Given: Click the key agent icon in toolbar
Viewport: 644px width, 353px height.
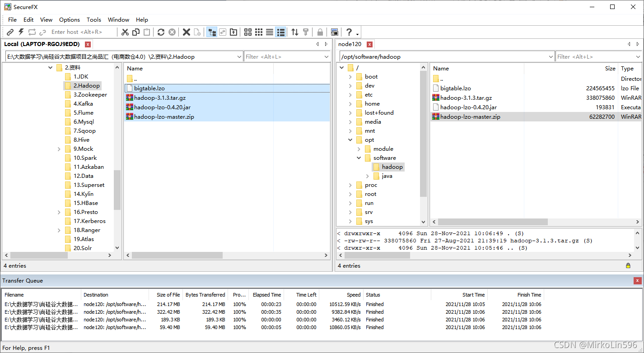Looking at the screenshot, I should pyautogui.click(x=306, y=32).
